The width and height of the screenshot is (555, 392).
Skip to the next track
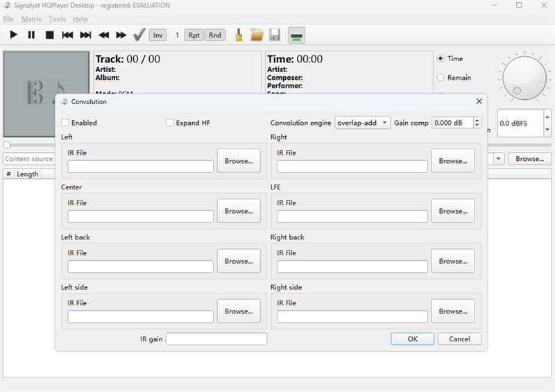click(x=85, y=35)
